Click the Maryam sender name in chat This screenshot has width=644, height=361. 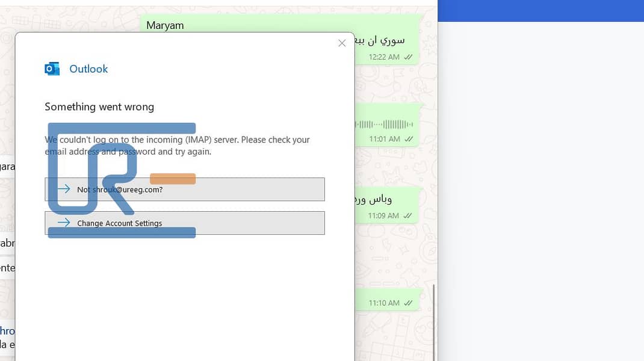[x=165, y=25]
